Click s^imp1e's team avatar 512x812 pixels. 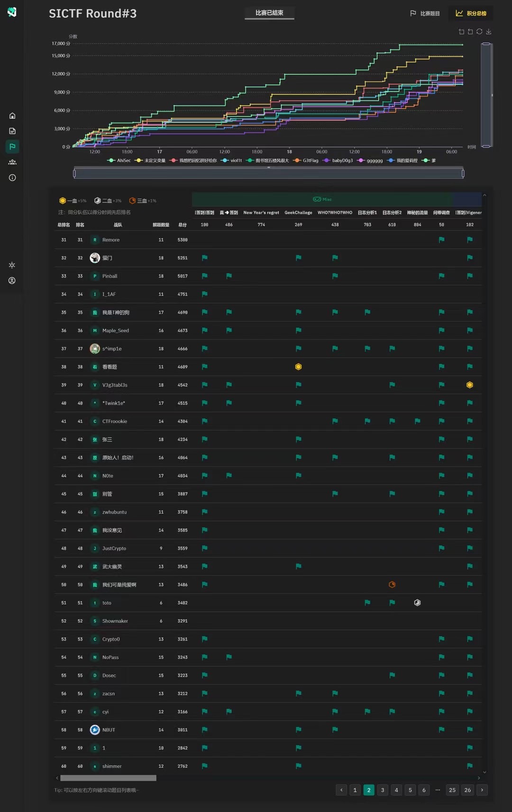point(95,349)
